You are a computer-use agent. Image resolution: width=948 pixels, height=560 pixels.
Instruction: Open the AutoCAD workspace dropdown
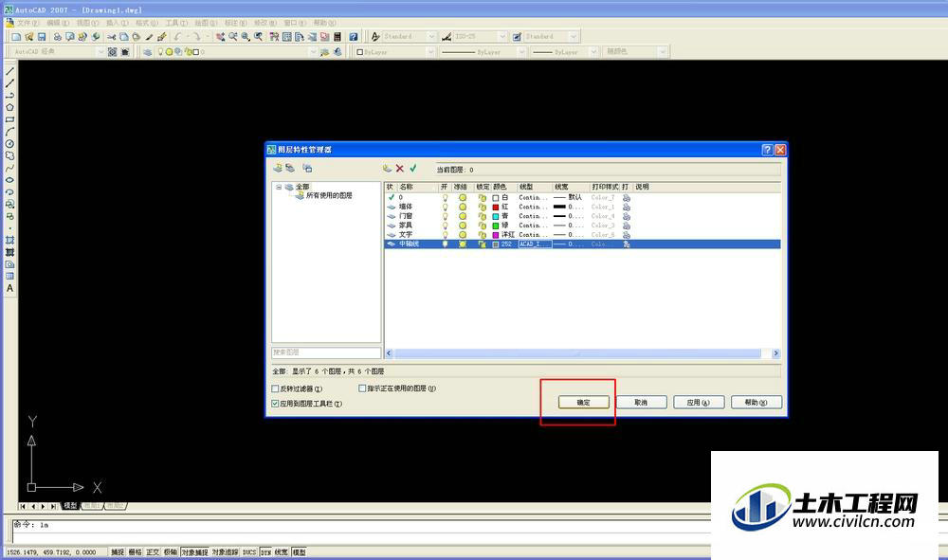pos(101,52)
